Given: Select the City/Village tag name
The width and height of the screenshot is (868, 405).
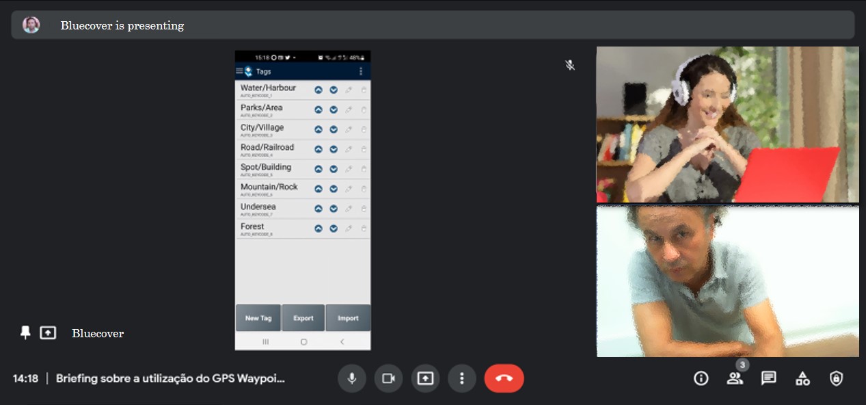Looking at the screenshot, I should (x=262, y=127).
